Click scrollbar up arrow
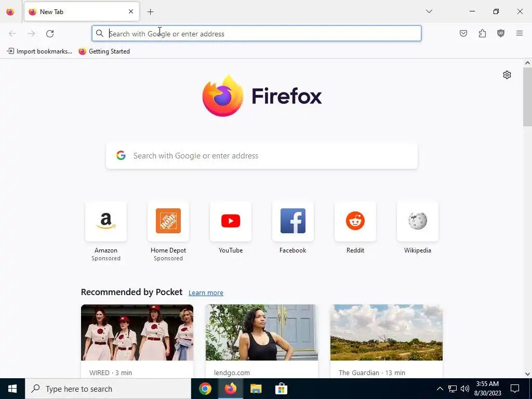Screen dimensions: 532x399 [527, 63]
